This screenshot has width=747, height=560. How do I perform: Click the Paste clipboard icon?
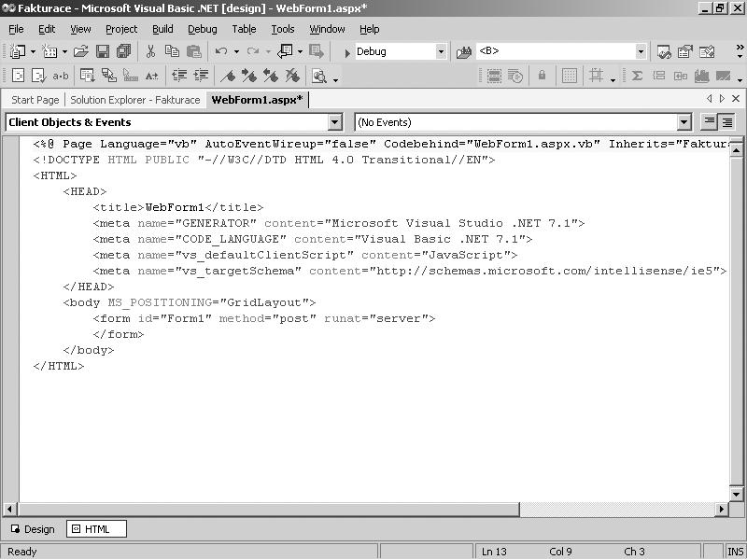194,51
